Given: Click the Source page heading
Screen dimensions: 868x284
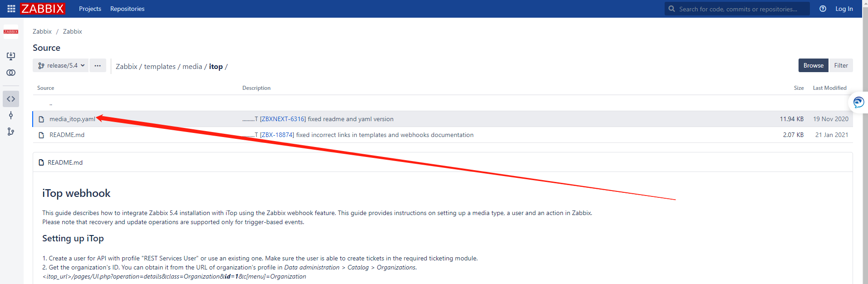Looking at the screenshot, I should [46, 48].
